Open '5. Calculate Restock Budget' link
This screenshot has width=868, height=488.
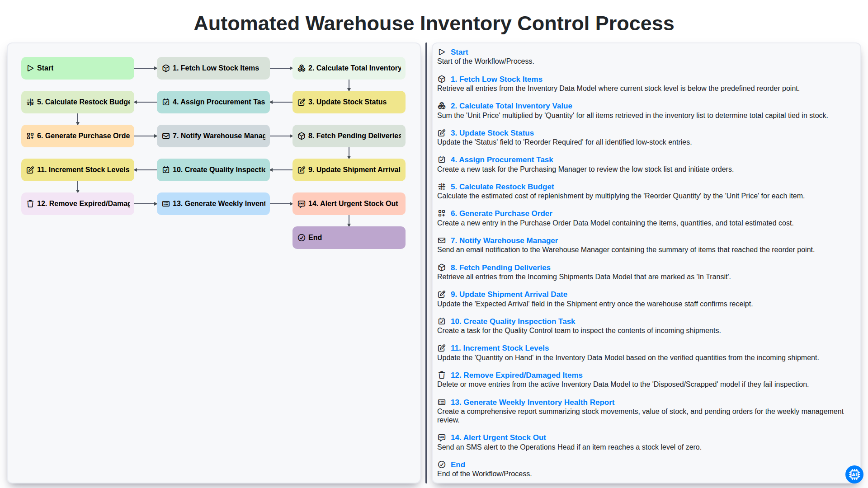(x=502, y=187)
